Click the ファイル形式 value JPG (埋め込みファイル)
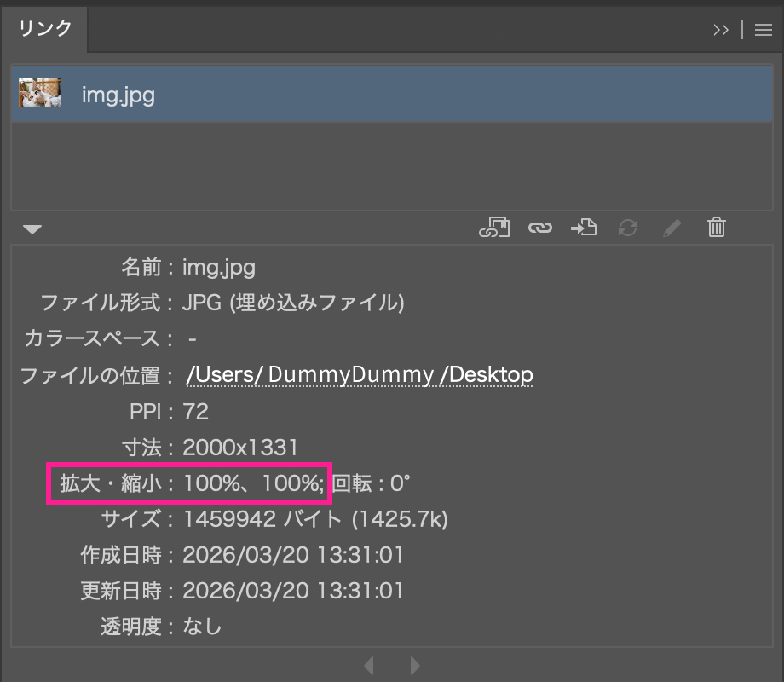 click(293, 303)
